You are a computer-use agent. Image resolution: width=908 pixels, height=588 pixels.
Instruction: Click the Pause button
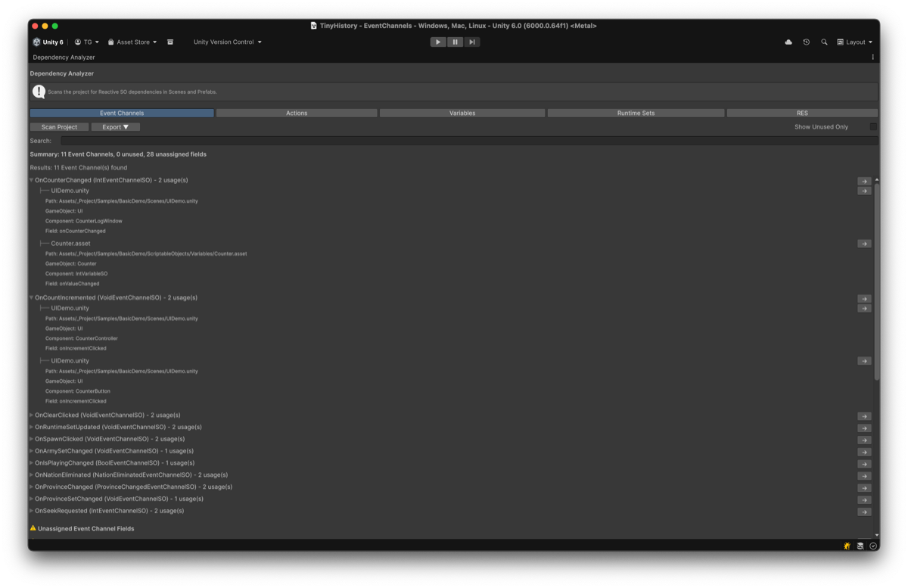455,42
